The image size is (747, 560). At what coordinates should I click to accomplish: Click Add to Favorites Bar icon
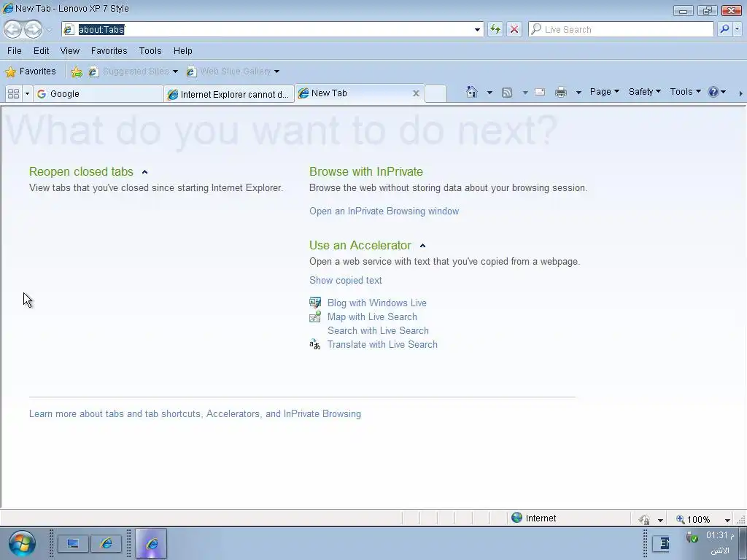(76, 72)
